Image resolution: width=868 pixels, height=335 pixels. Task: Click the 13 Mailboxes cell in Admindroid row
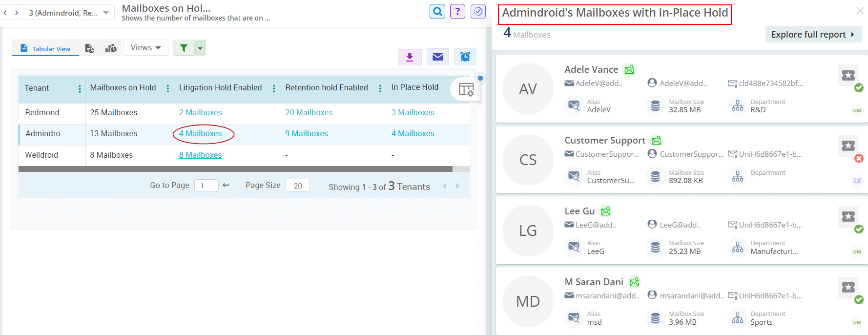114,133
